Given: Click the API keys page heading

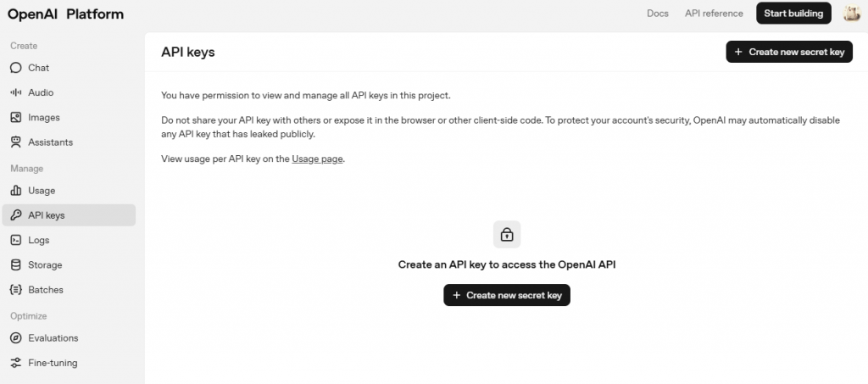Looking at the screenshot, I should tap(187, 52).
